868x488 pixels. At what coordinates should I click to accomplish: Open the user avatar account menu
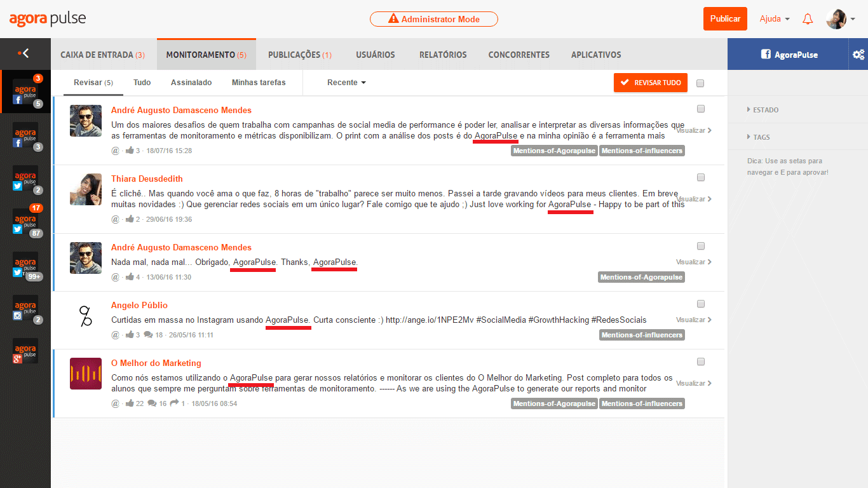tap(841, 19)
